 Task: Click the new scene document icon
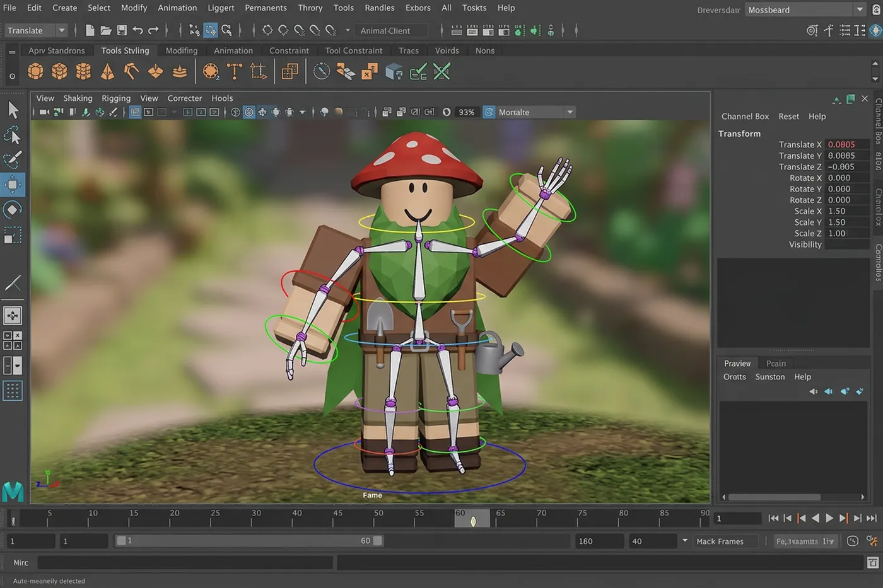[90, 30]
